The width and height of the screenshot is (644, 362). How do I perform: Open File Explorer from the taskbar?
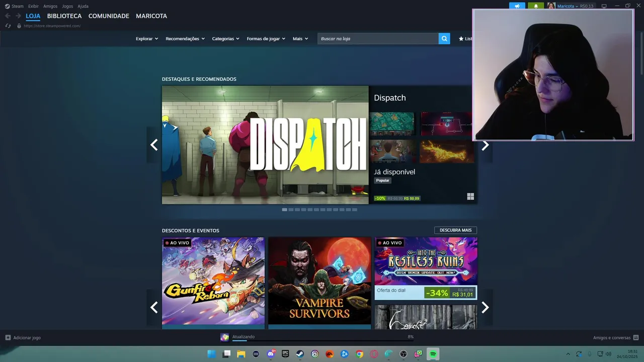241,354
